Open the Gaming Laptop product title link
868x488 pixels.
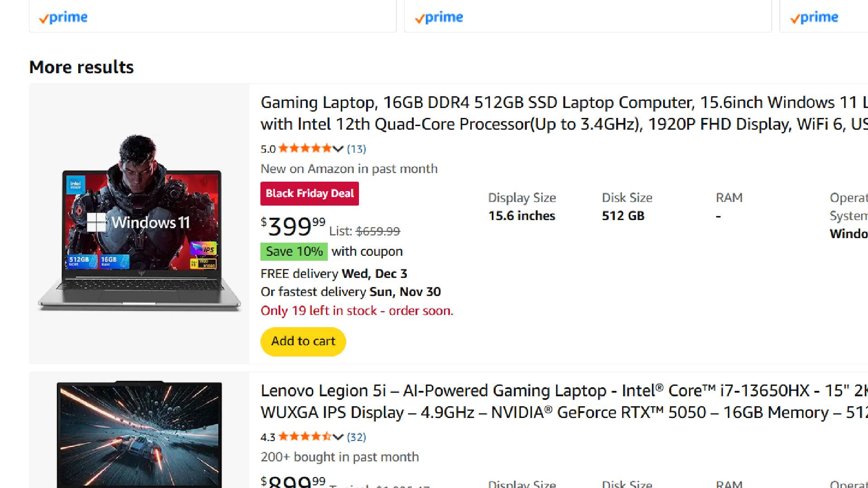[x=497, y=113]
